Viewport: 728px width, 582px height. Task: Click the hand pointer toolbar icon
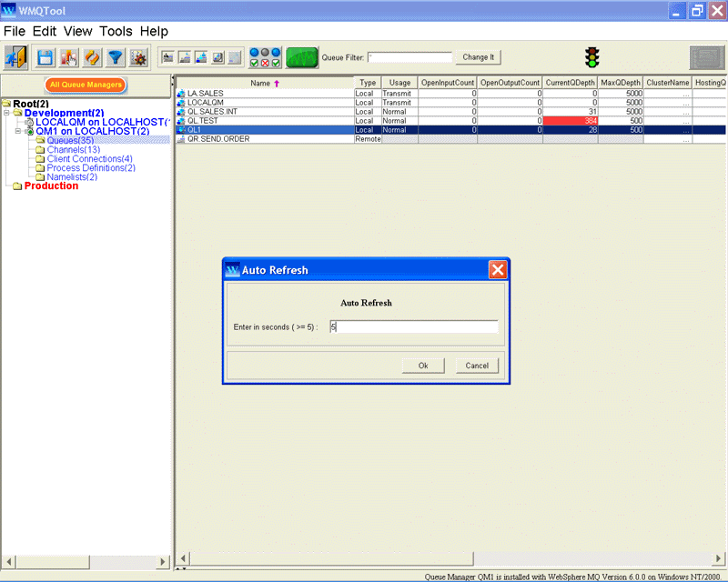coord(69,57)
